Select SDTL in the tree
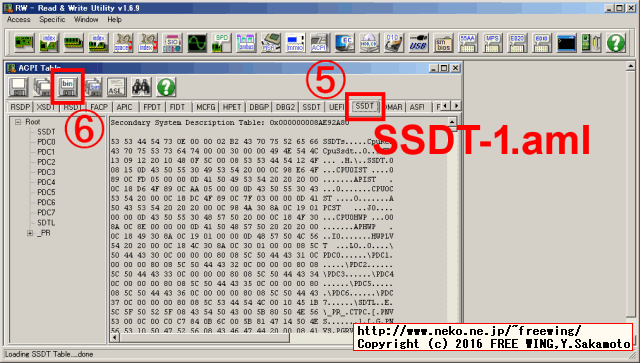Screen dimensions: 640x363 46,223
